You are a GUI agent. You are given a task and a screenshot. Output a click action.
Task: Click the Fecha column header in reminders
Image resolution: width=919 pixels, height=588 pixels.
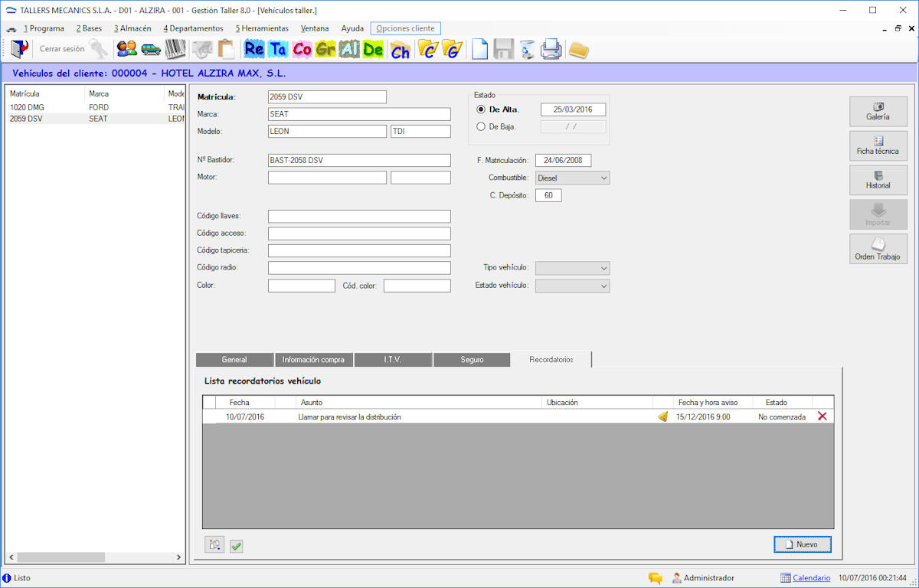(245, 402)
